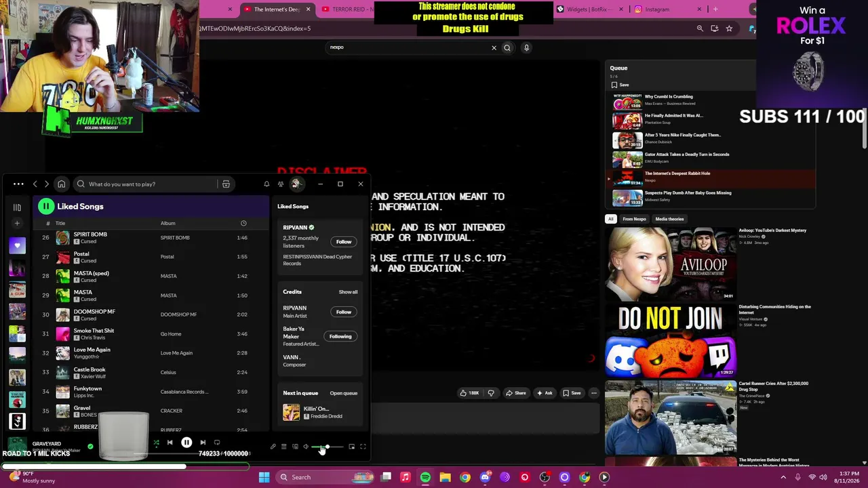Viewport: 868px width, 488px height.
Task: Open queue from Next in queue
Action: [x=343, y=393]
